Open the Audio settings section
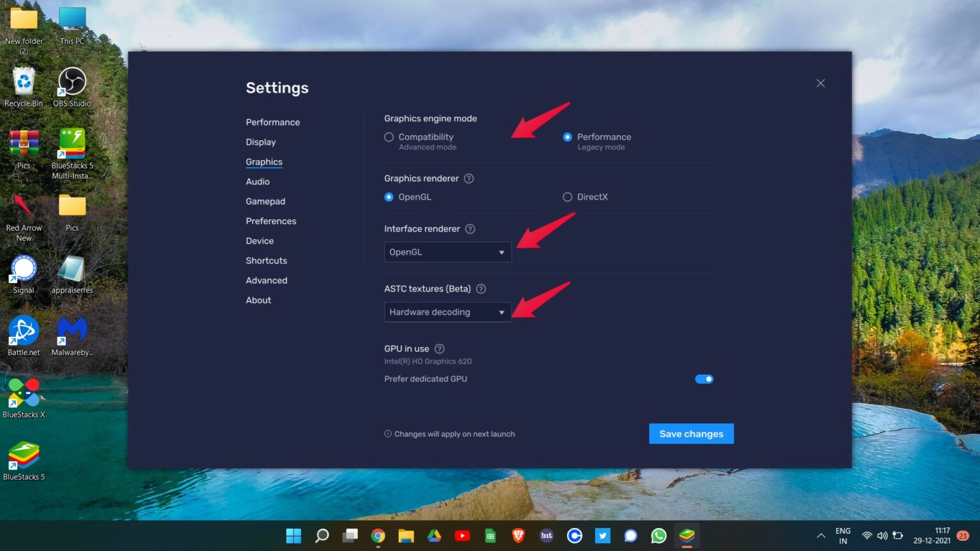This screenshot has height=551, width=980. click(257, 181)
